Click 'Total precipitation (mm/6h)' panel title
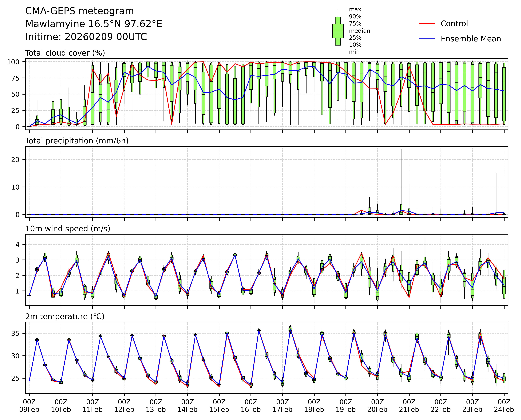 [x=77, y=141]
